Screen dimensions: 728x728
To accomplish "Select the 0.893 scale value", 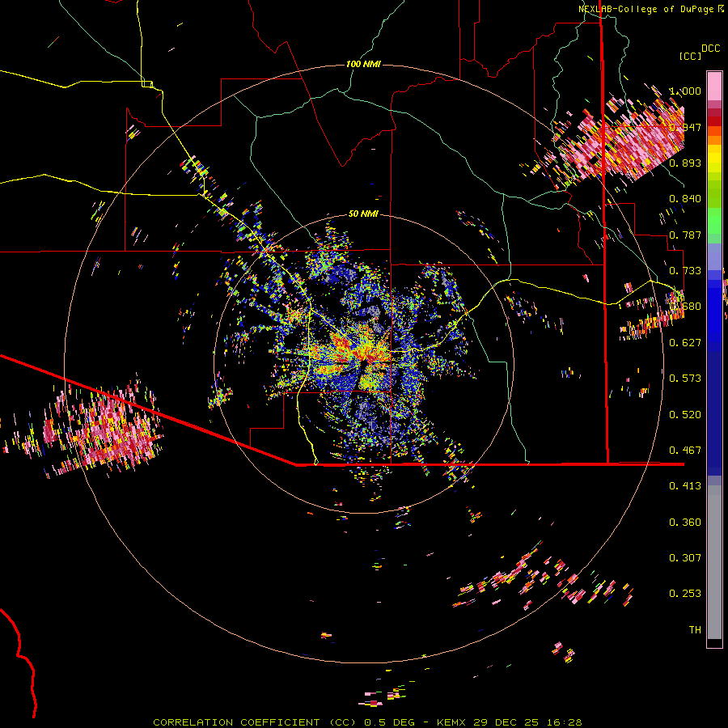I will click(x=685, y=163).
